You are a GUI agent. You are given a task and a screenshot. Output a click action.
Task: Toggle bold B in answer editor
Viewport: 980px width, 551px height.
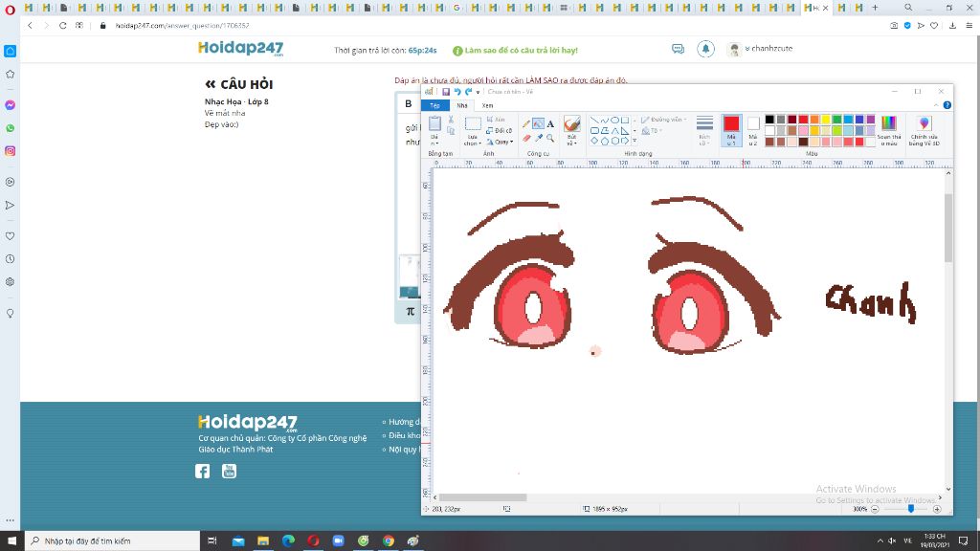click(x=409, y=103)
